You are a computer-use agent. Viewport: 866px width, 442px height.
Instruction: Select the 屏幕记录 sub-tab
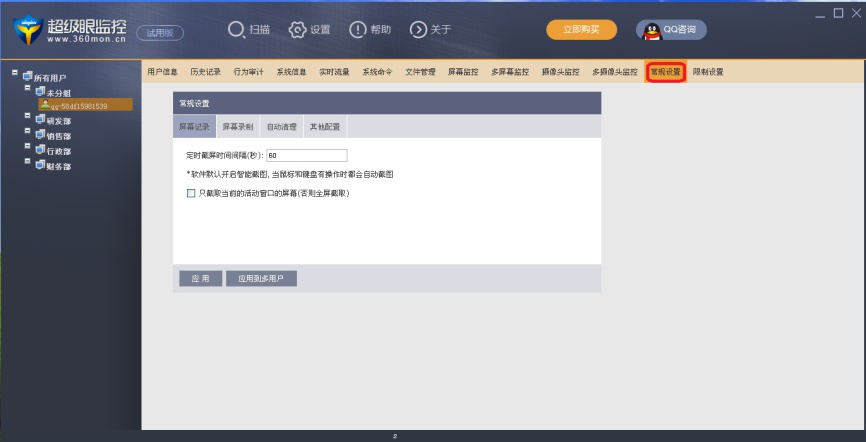(x=194, y=127)
